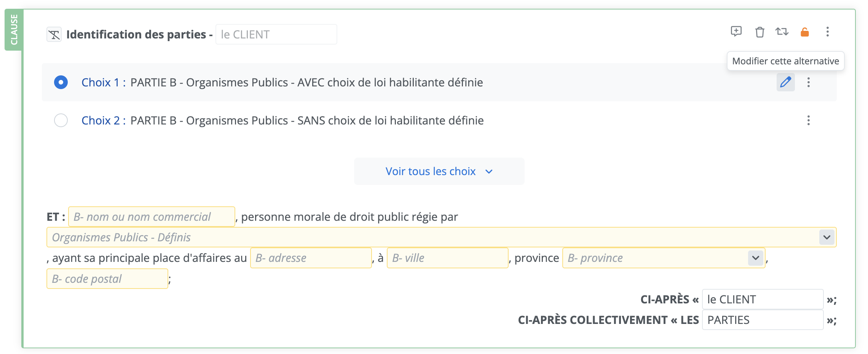Open the B- province dropdown

point(755,258)
